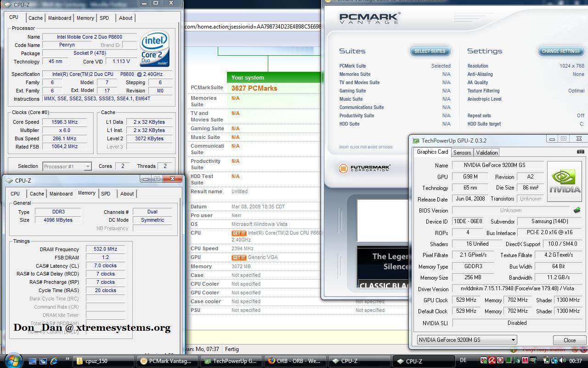Click the Driver Version field in GPU-Z
Viewport: 588px width, 368px height.
coord(517,289)
